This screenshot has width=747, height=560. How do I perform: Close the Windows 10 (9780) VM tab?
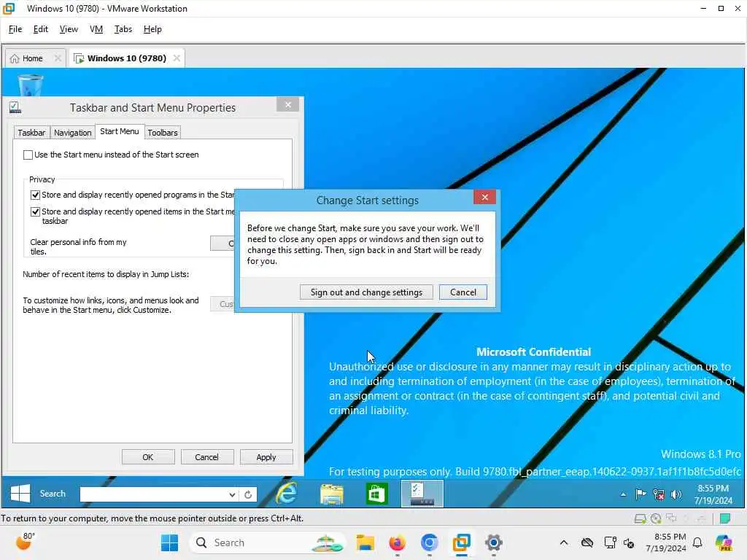pyautogui.click(x=177, y=58)
